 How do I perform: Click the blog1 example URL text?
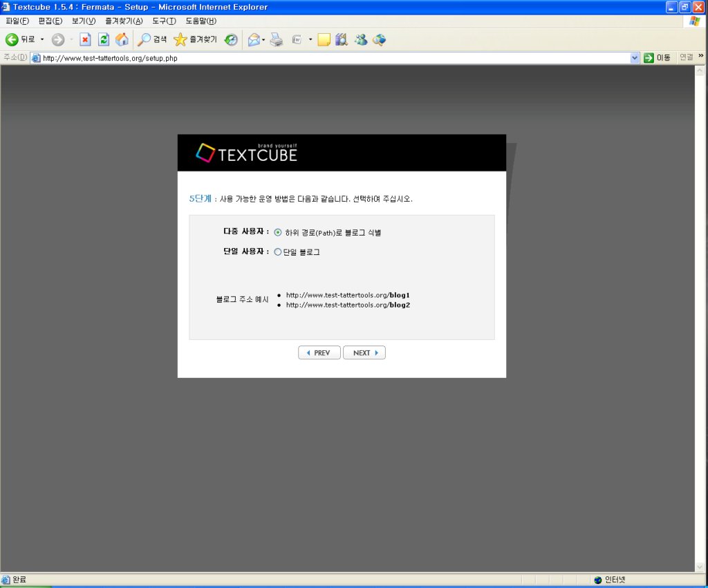tap(348, 295)
